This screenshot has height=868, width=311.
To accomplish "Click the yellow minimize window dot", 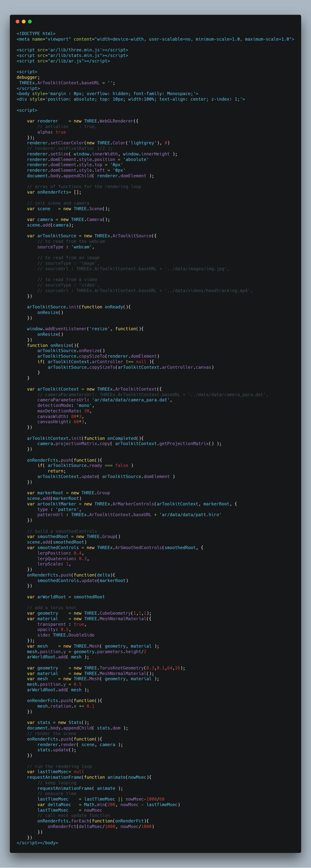I will (x=24, y=22).
